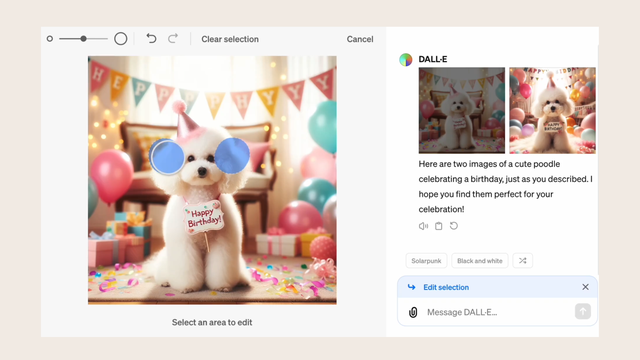Choose the Black and white style suggestion
This screenshot has height=360, width=640.
(480, 261)
